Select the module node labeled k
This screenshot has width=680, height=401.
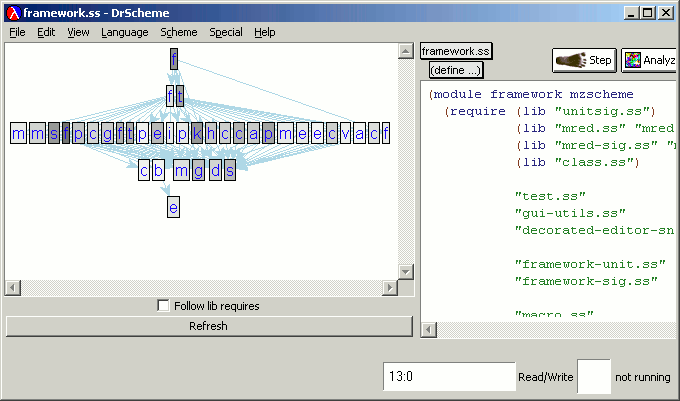[197, 134]
